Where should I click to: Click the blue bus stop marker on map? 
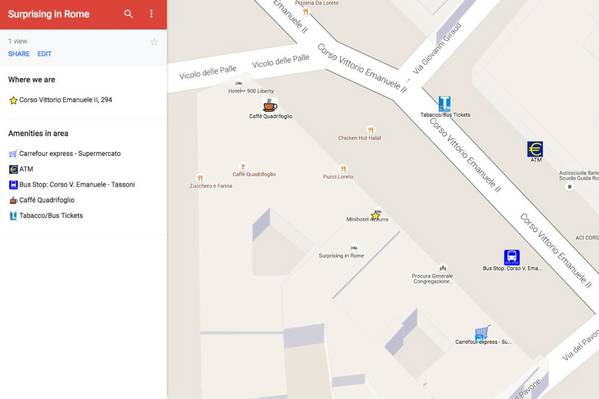click(x=512, y=257)
